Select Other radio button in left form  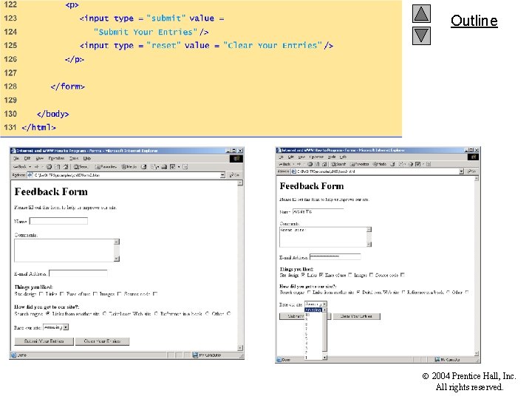point(228,313)
